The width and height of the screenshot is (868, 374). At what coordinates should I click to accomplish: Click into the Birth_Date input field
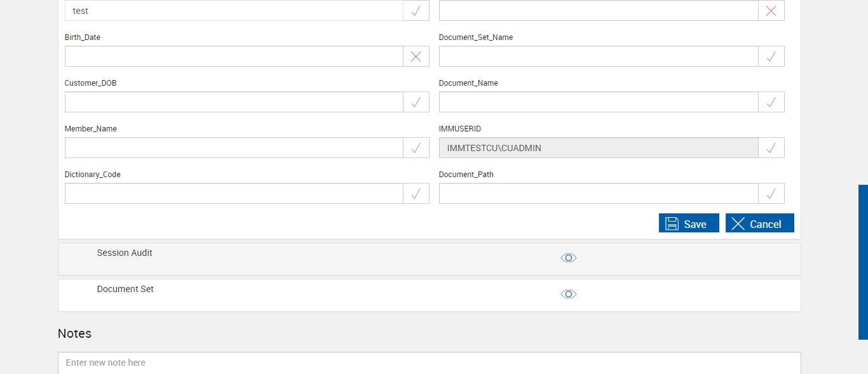coord(234,57)
